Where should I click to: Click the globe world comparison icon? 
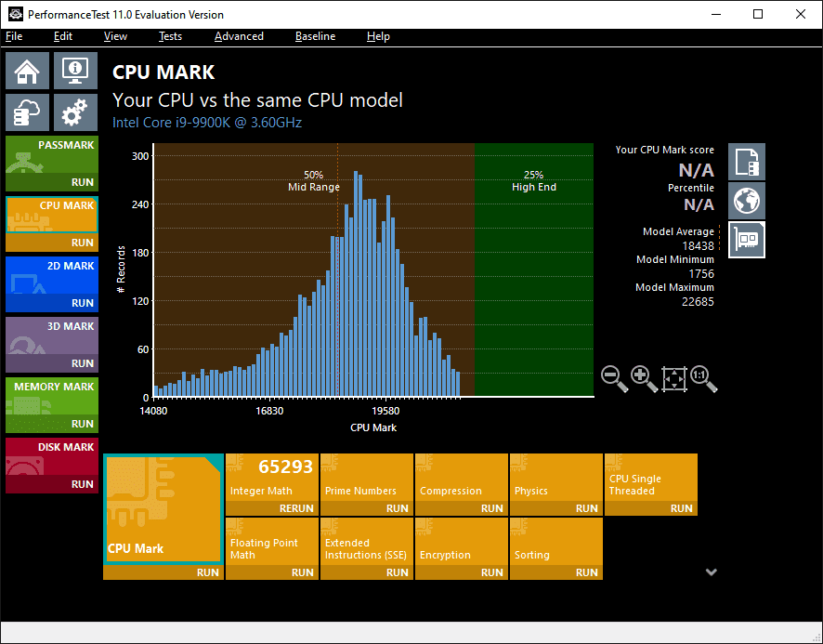tap(747, 201)
